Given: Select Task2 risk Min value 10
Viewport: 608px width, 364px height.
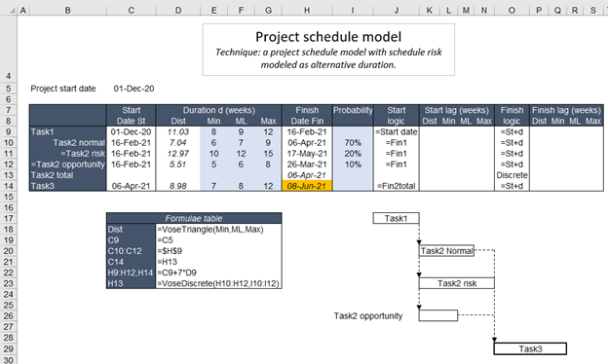Looking at the screenshot, I should point(213,154).
